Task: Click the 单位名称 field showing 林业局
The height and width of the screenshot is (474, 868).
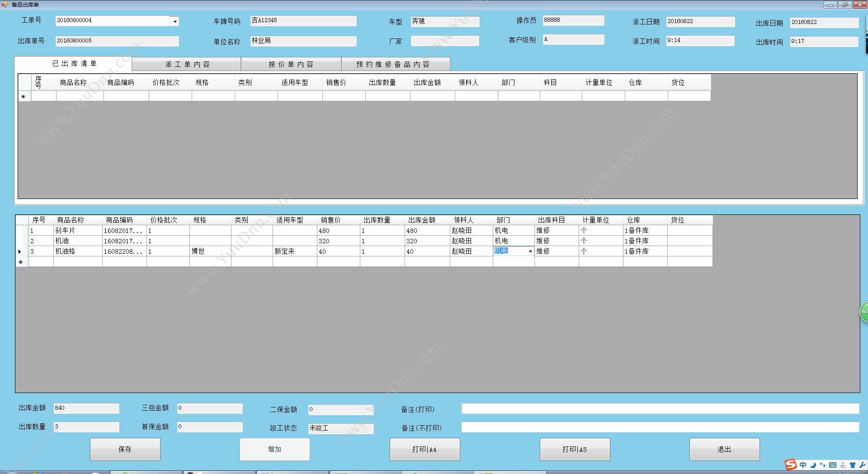Action: click(303, 41)
